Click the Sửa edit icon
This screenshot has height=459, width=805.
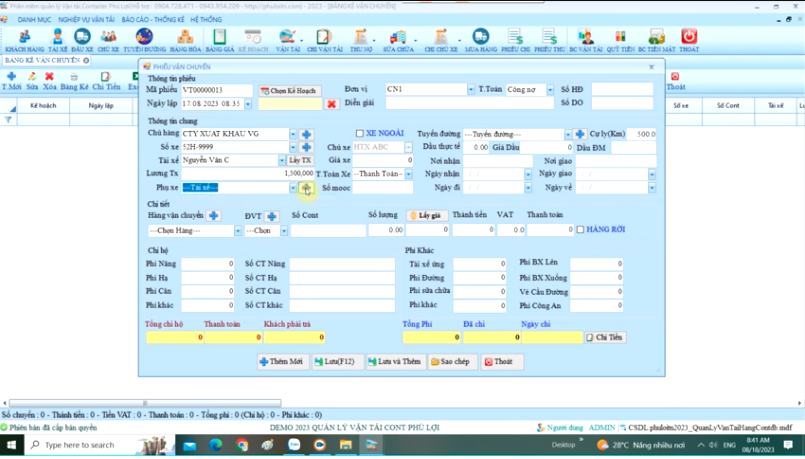click(32, 81)
